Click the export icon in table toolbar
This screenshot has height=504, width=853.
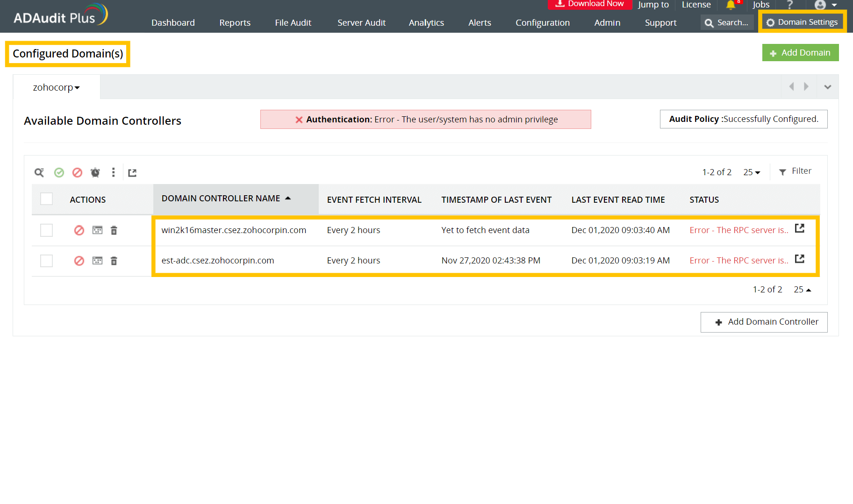pos(132,173)
